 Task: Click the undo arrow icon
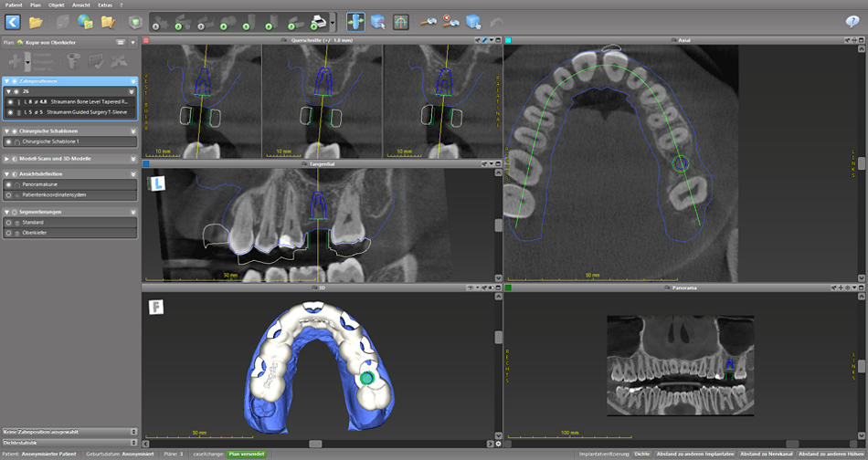[x=497, y=23]
